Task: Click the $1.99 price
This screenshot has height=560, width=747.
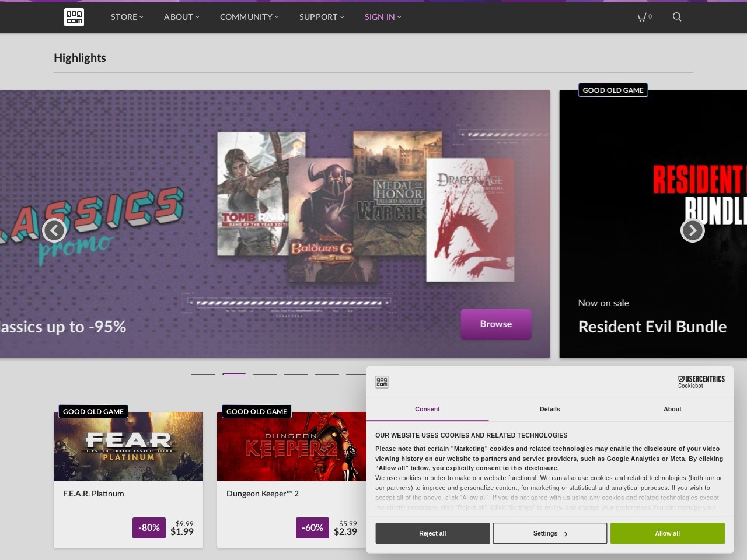Action: pyautogui.click(x=182, y=532)
